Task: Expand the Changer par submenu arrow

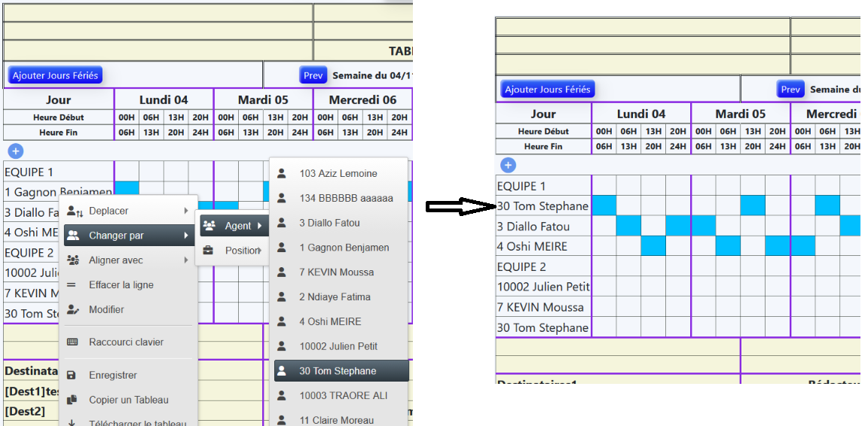Action: coord(185,236)
